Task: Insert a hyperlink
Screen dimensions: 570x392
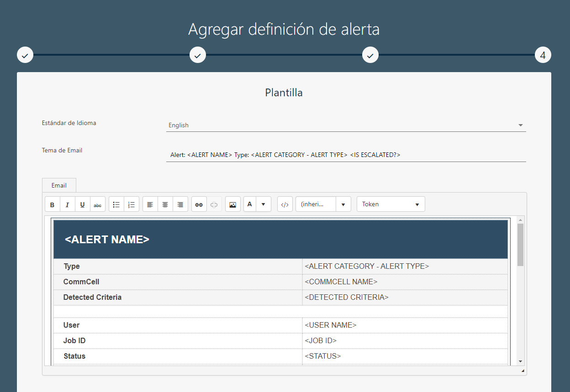Action: pyautogui.click(x=199, y=204)
